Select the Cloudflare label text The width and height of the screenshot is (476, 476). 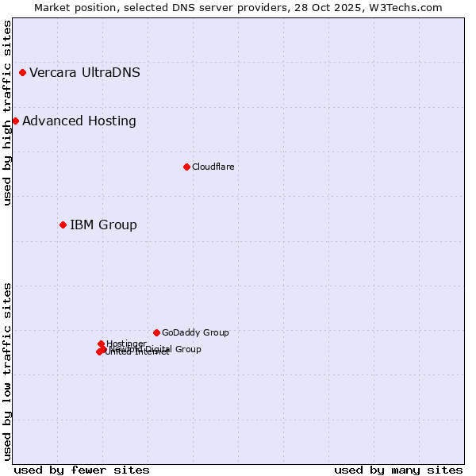coord(213,167)
